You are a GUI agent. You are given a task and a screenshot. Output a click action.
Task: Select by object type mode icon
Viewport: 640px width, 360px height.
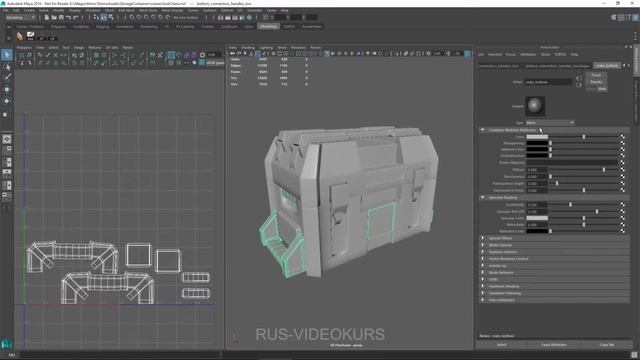pos(104,18)
